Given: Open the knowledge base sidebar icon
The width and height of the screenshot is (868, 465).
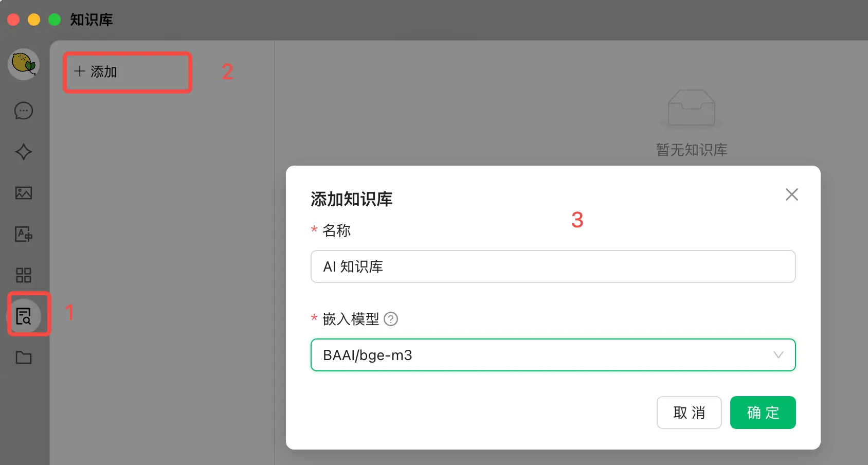Looking at the screenshot, I should [x=24, y=316].
